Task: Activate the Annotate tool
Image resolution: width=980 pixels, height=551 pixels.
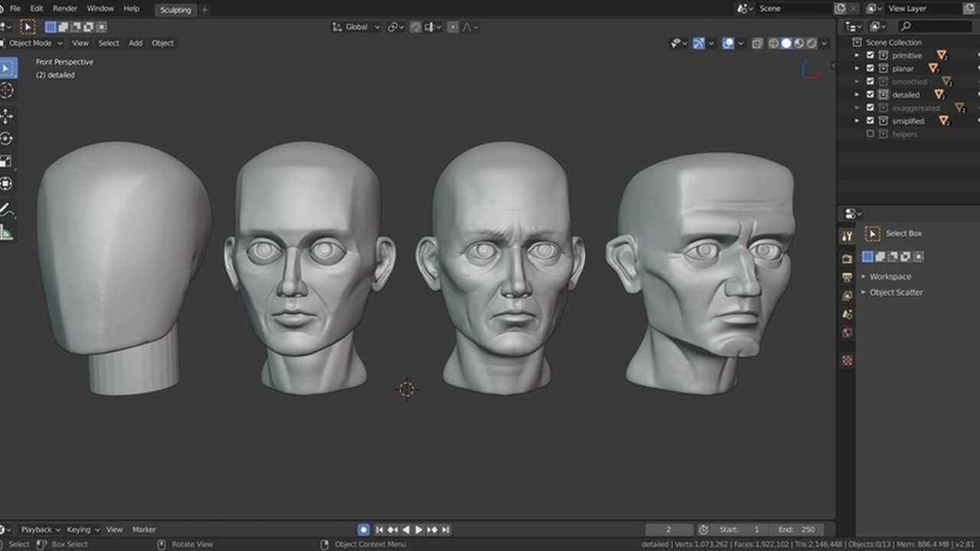Action: 8,208
